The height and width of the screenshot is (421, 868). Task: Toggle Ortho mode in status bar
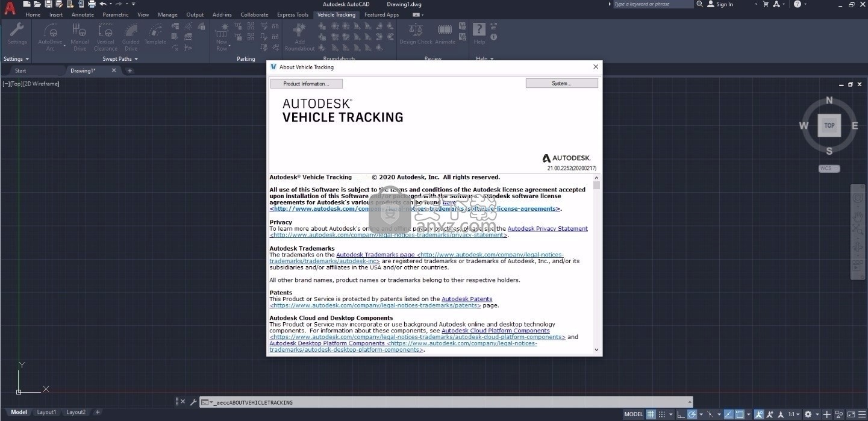681,414
